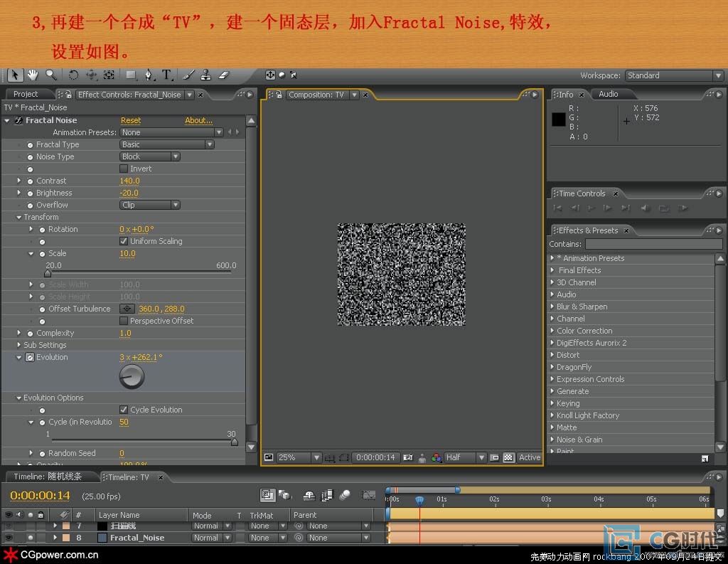Click the Play button in Time Controls
The height and width of the screenshot is (564, 728).
coord(591,208)
